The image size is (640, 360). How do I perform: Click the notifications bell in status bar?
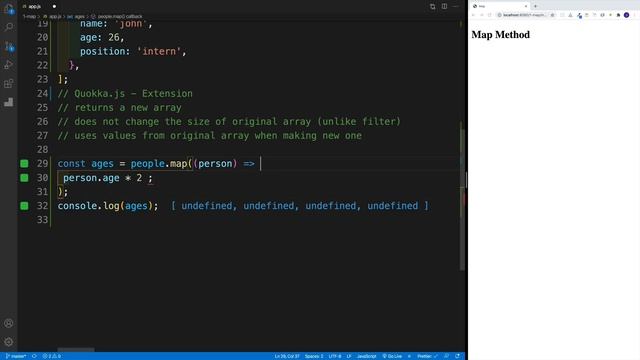point(458,356)
